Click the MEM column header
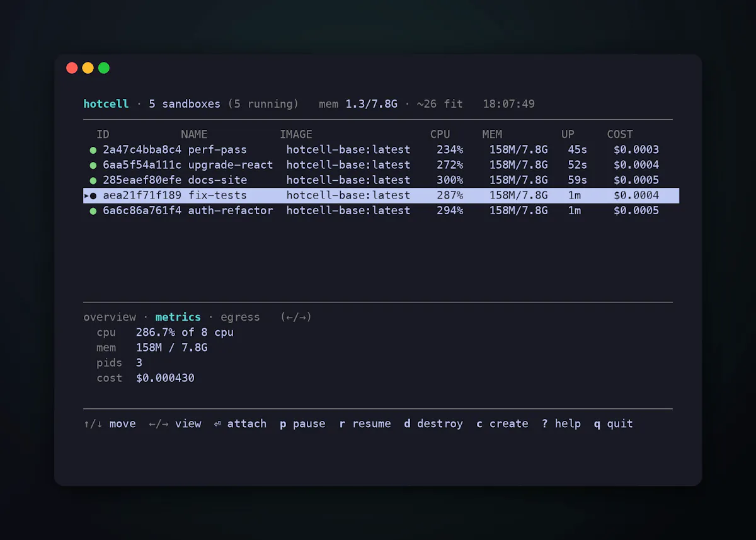The height and width of the screenshot is (540, 756). coord(493,134)
